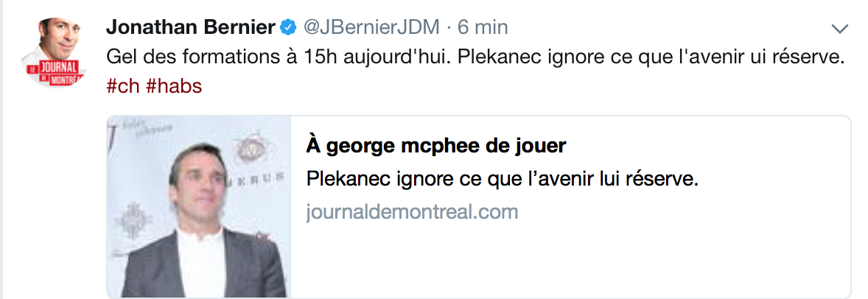
Task: Click the blue verified badge
Action: 287,28
